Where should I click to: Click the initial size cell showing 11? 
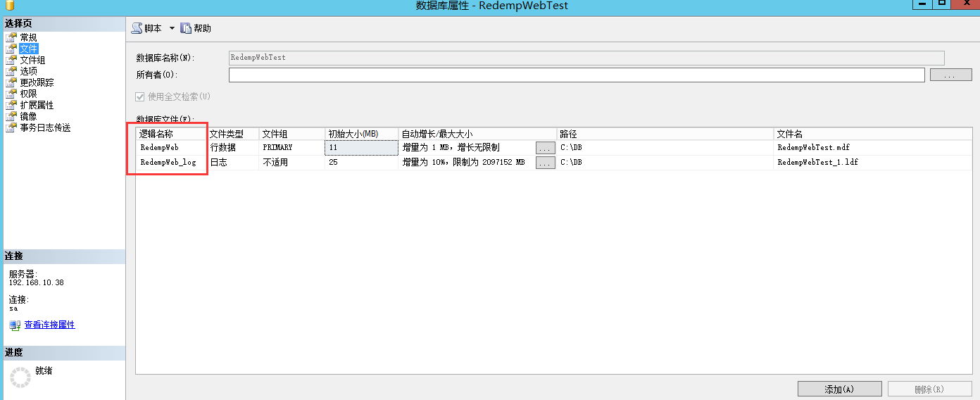click(x=361, y=148)
